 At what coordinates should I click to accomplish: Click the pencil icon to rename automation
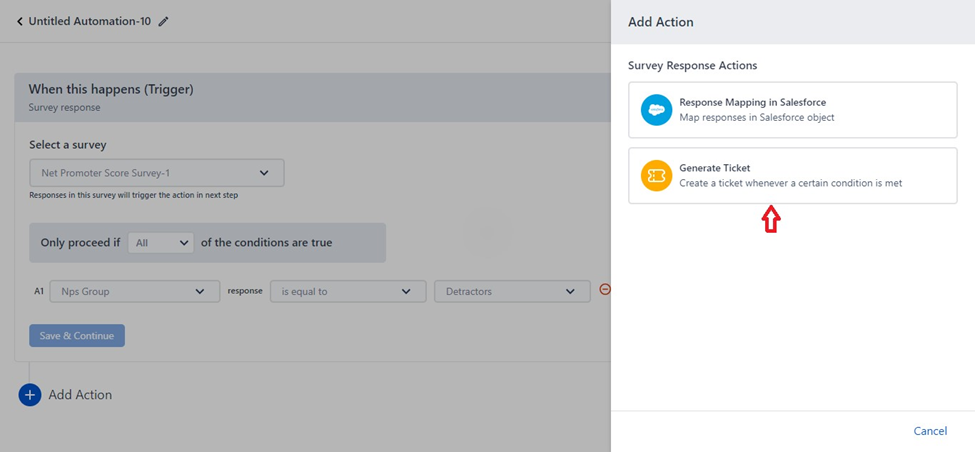coord(164,21)
